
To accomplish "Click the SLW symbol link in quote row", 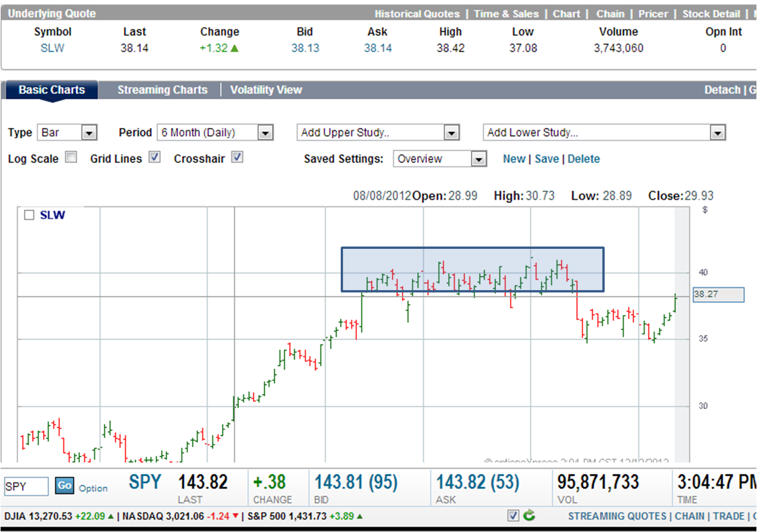I will tap(52, 48).
